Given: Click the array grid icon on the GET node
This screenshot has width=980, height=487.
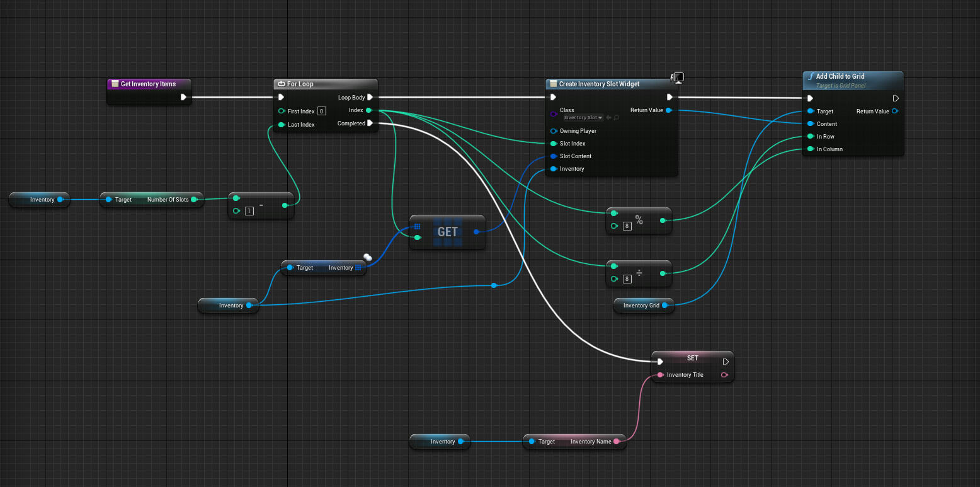Looking at the screenshot, I should pyautogui.click(x=416, y=225).
